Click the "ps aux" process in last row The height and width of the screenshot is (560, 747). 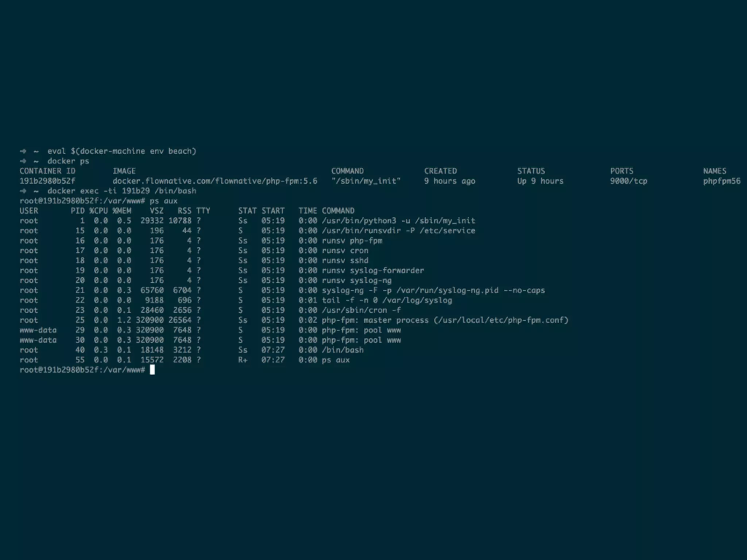tap(336, 360)
